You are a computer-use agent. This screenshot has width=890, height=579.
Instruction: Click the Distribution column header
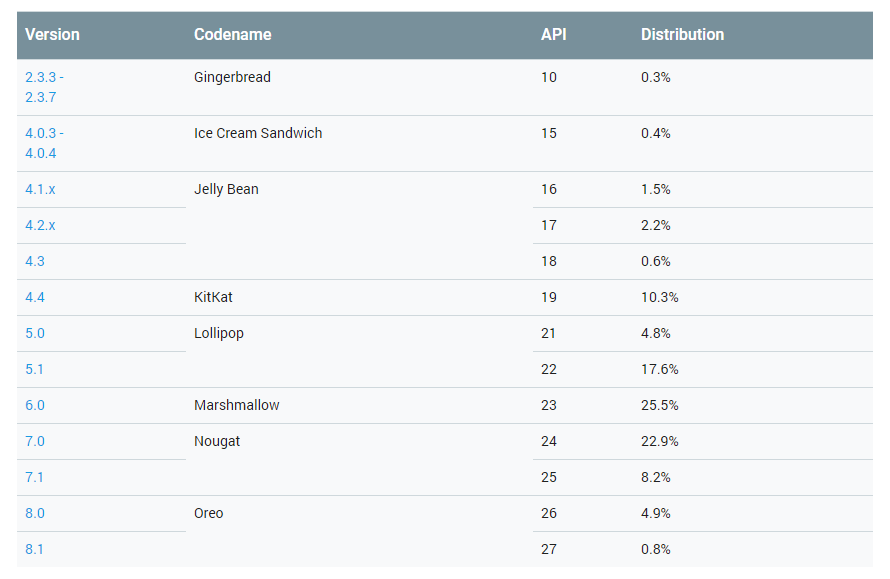682,34
